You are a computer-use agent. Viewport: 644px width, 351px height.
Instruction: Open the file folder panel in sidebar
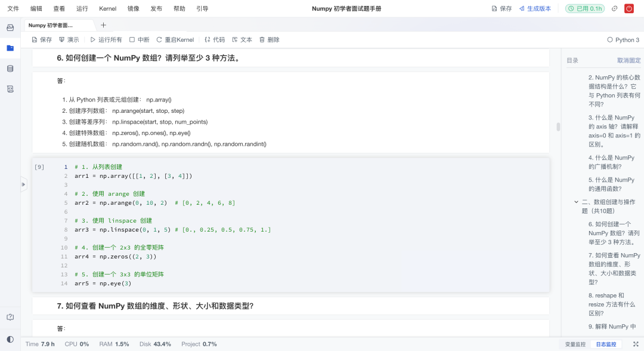(x=10, y=48)
